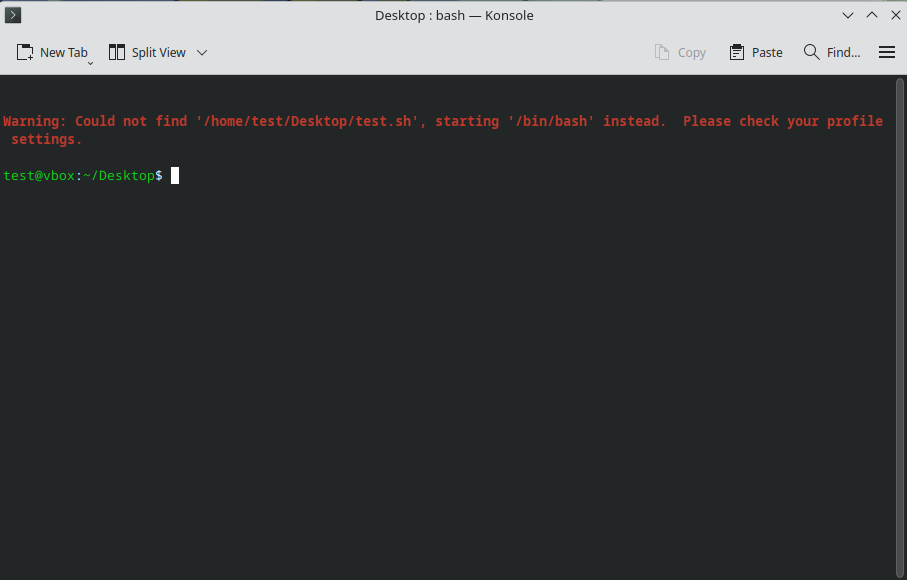907x580 pixels.
Task: Expand the New Tab profile dropdown arrow
Action: tap(90, 62)
